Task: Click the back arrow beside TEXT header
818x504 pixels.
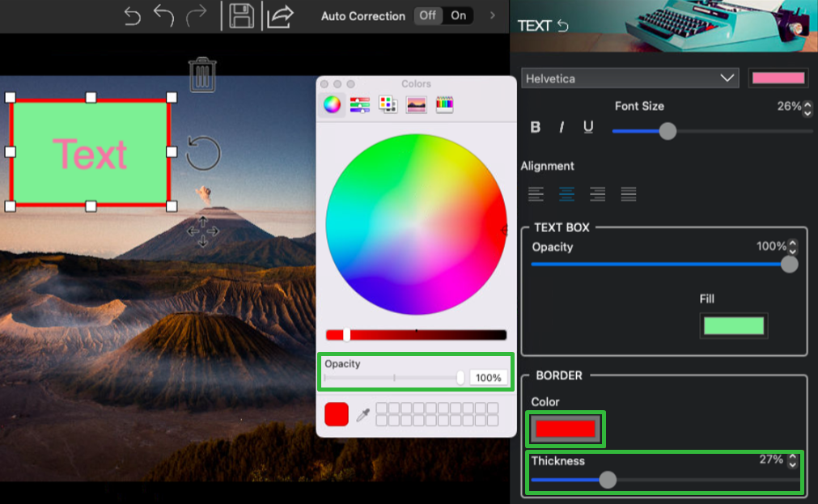Action: 562,26
